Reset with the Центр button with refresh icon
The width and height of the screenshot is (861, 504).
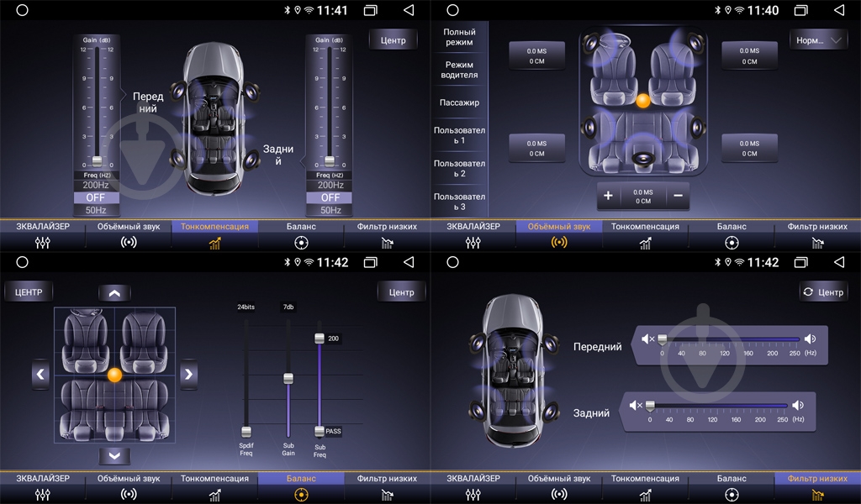pyautogui.click(x=823, y=291)
